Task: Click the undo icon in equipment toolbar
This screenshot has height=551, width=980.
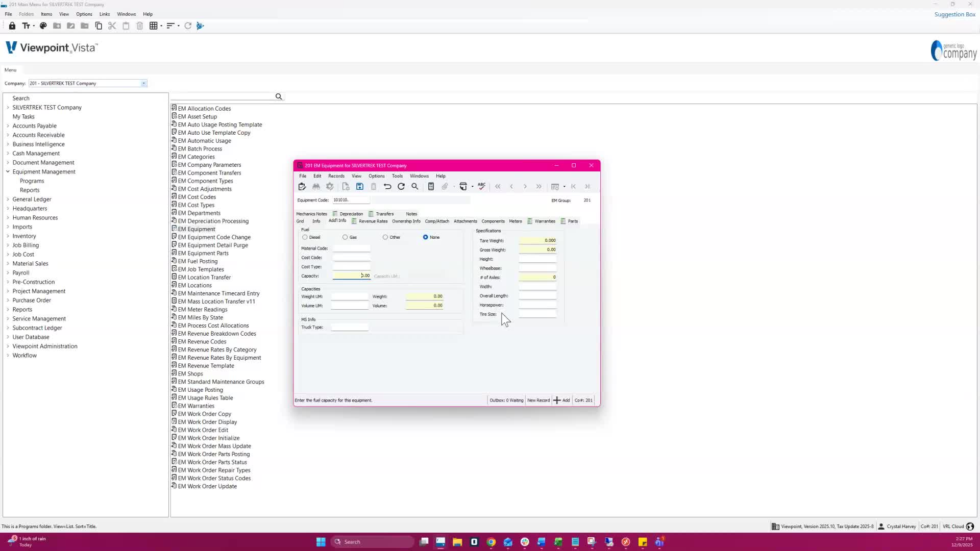Action: [x=387, y=187]
